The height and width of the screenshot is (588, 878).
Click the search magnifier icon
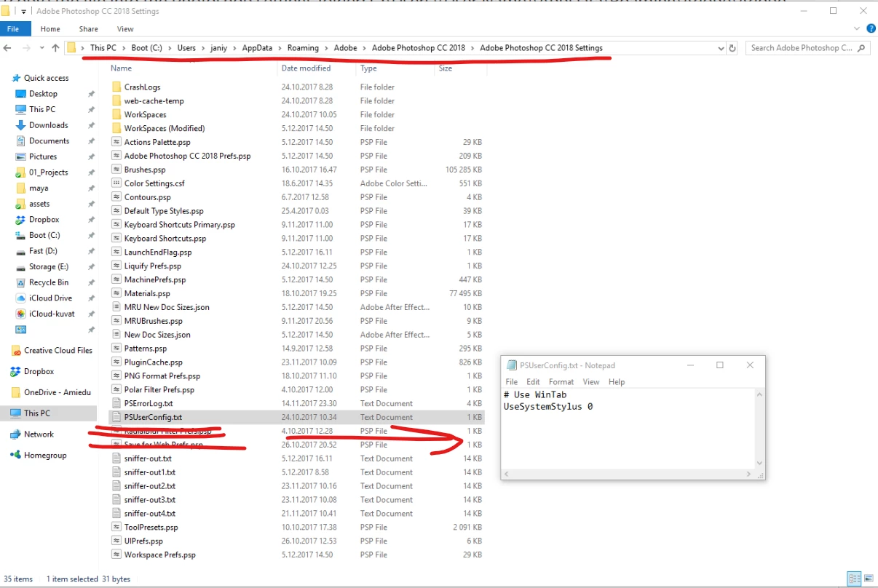point(862,48)
